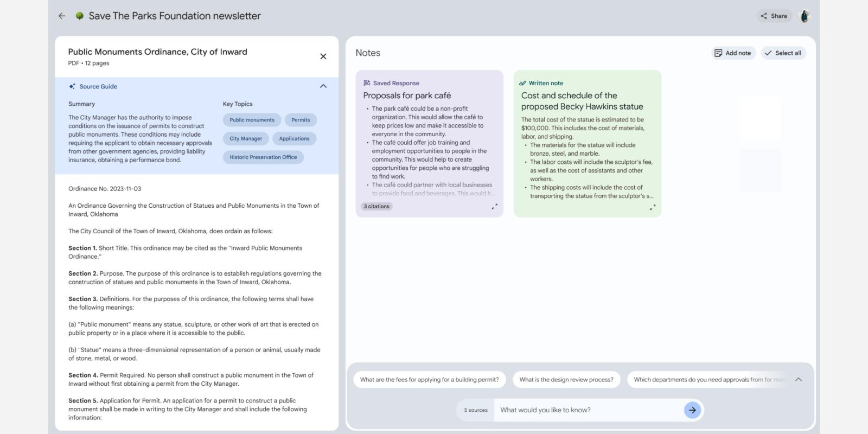
Task: Expand the Proposals for park café note
Action: point(494,207)
